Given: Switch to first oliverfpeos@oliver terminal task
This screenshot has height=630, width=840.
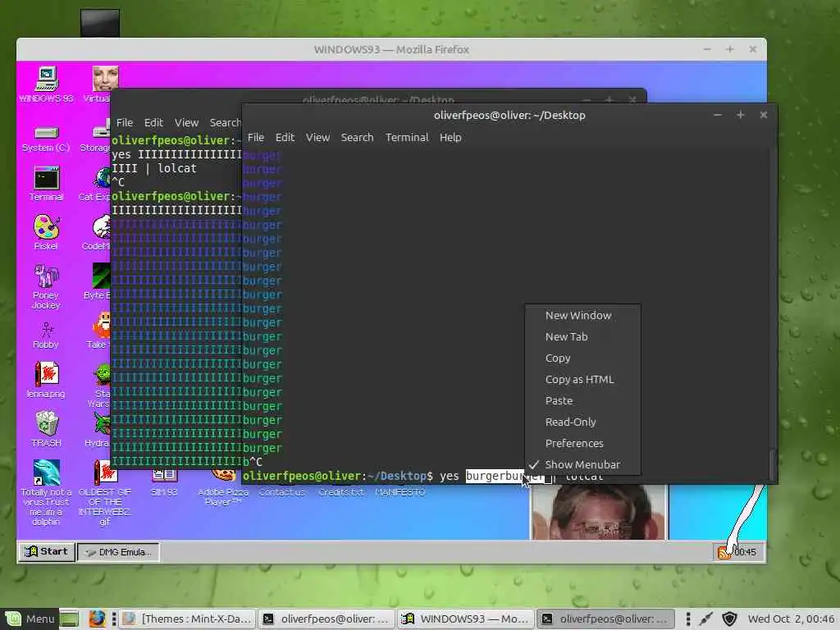Looking at the screenshot, I should point(326,619).
